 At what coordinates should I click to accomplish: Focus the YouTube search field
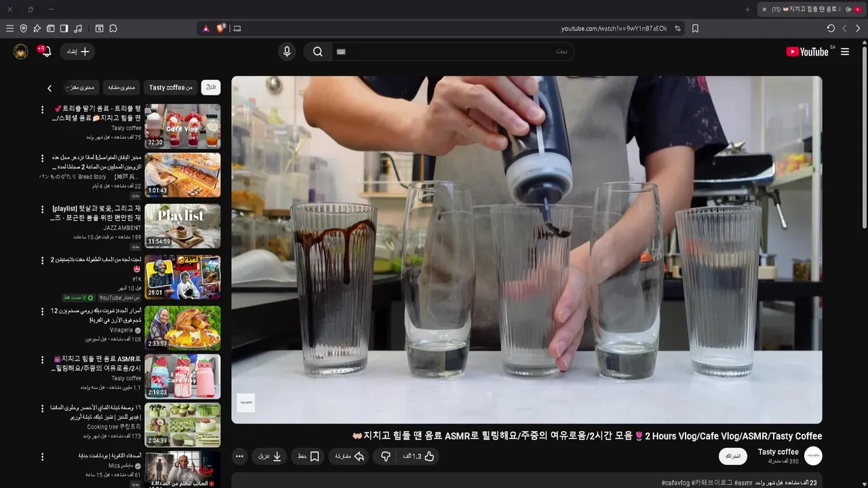[x=453, y=52]
